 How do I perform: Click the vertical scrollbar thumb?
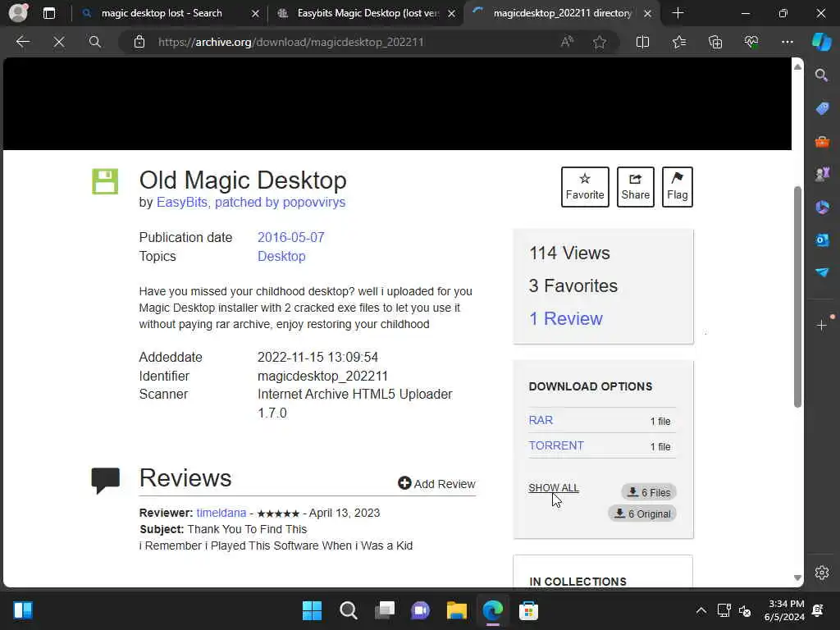point(797,297)
